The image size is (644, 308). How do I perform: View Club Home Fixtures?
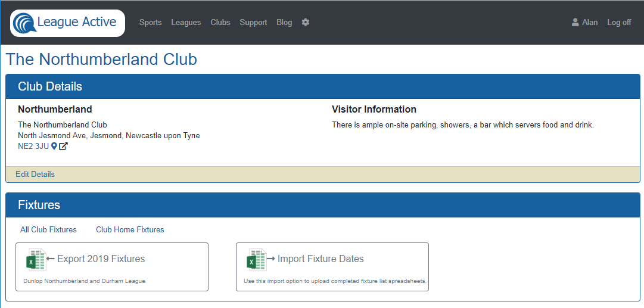tap(130, 229)
